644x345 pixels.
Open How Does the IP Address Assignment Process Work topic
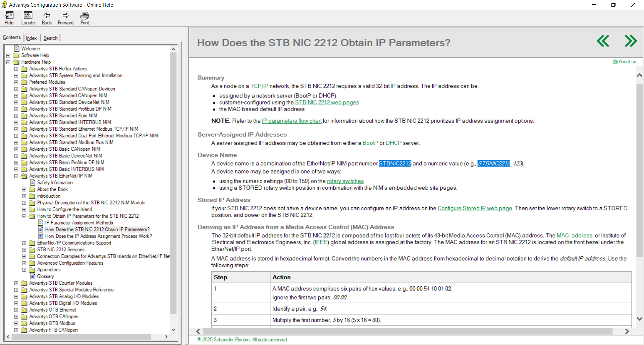coord(99,236)
